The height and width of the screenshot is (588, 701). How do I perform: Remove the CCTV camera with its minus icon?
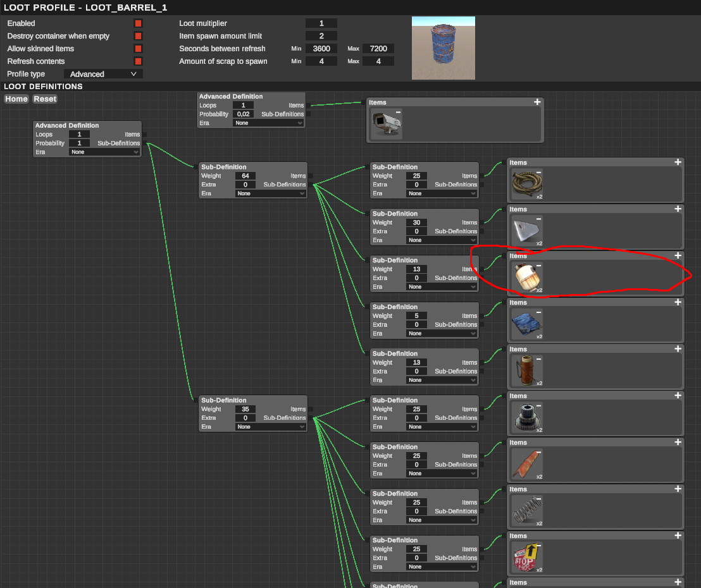coord(398,112)
